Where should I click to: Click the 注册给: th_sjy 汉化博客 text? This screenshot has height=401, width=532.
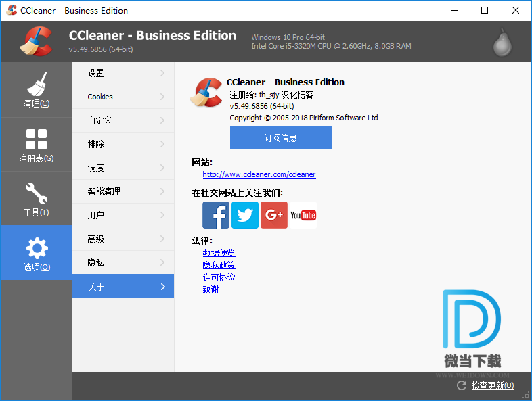pos(271,95)
